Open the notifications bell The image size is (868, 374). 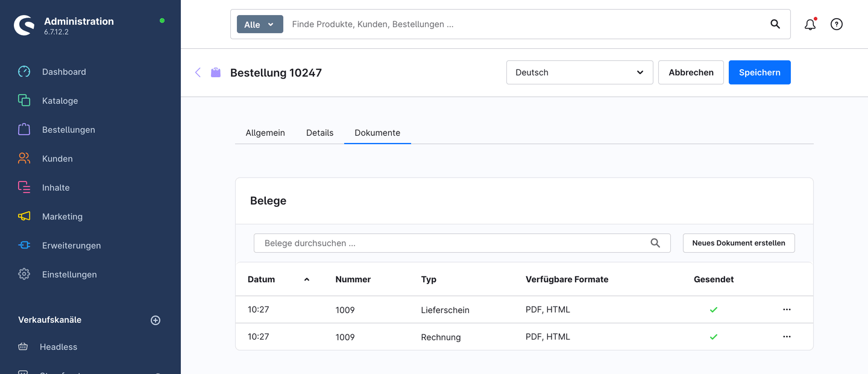pos(810,25)
